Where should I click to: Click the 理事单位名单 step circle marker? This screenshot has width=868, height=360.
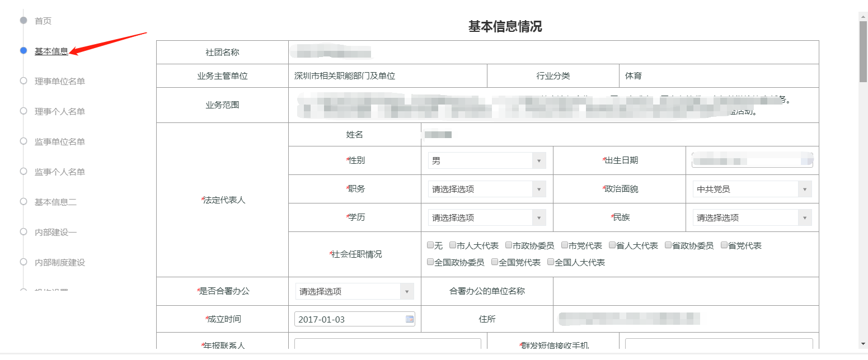[x=24, y=81]
